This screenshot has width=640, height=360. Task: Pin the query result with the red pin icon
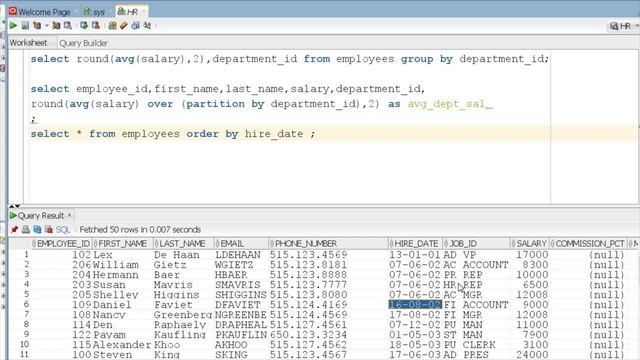(14, 229)
